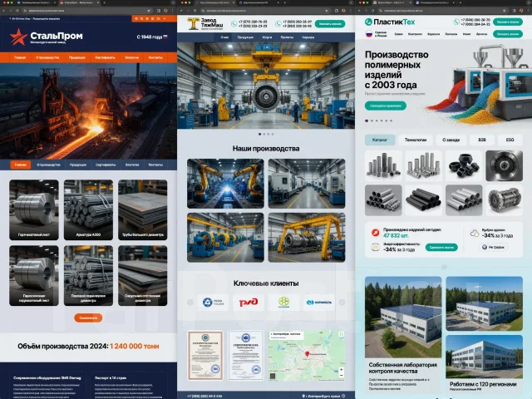
Task: Bookmark page in ПластикТех browser window
Action: [505, 11]
